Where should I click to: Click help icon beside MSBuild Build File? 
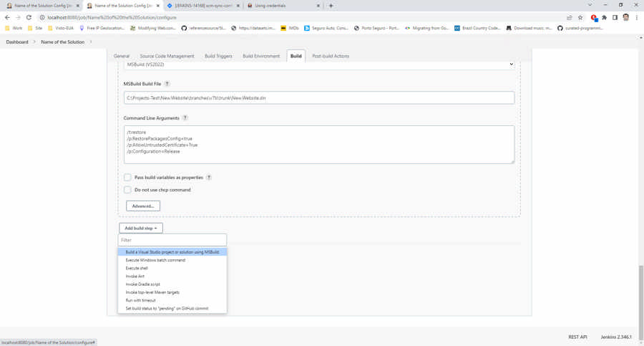tap(167, 84)
